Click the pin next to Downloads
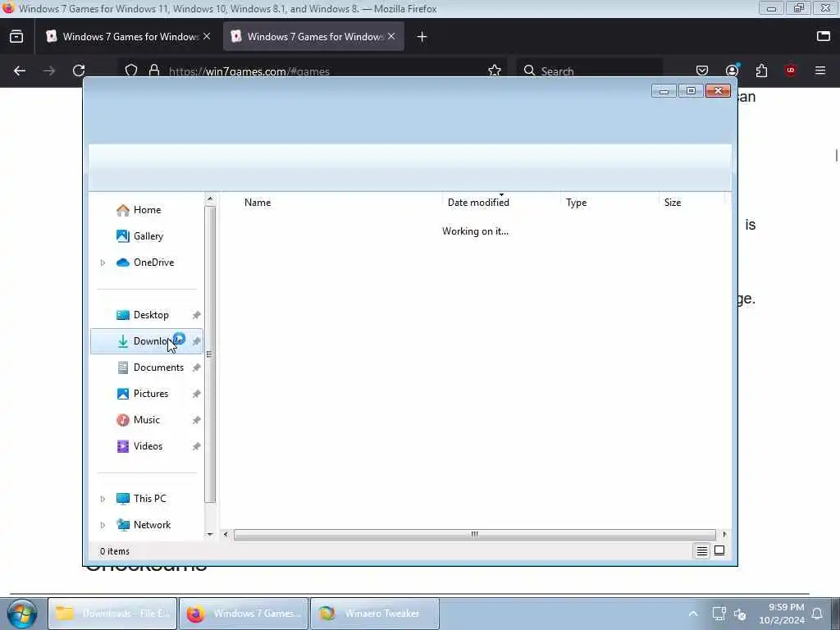The image size is (840, 630). click(x=197, y=341)
